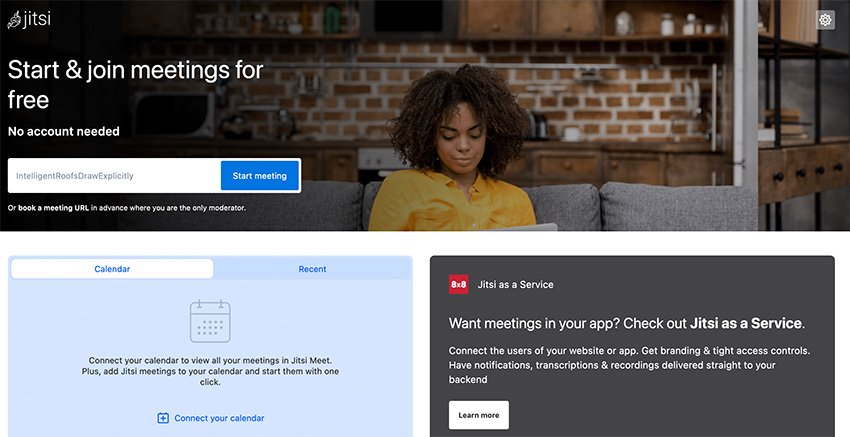The image size is (850, 437).
Task: Click bold Jitsi as a Service headline text
Action: pyautogui.click(x=745, y=323)
